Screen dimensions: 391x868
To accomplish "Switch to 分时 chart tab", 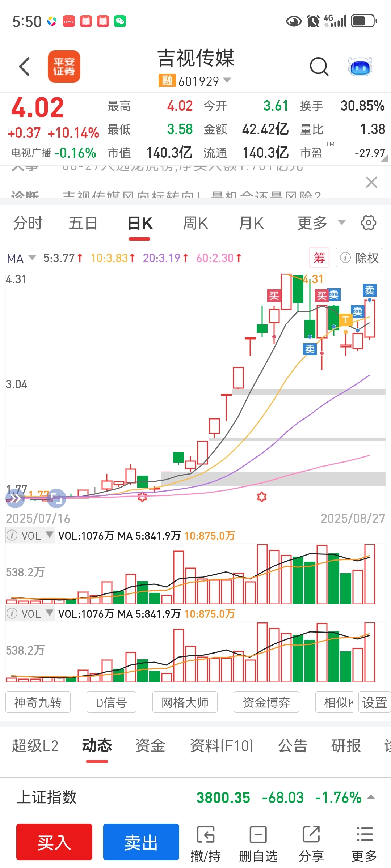I will coord(28,223).
